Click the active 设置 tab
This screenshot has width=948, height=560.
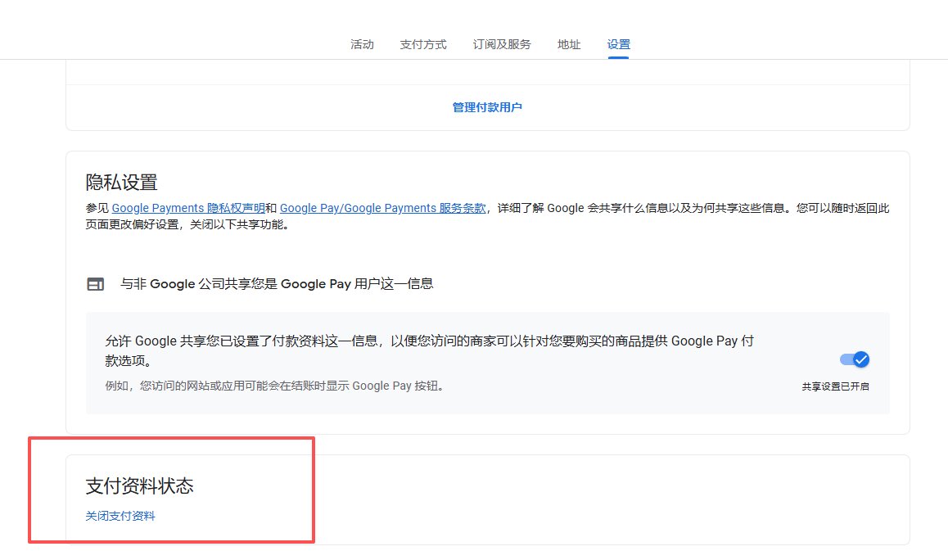point(618,44)
